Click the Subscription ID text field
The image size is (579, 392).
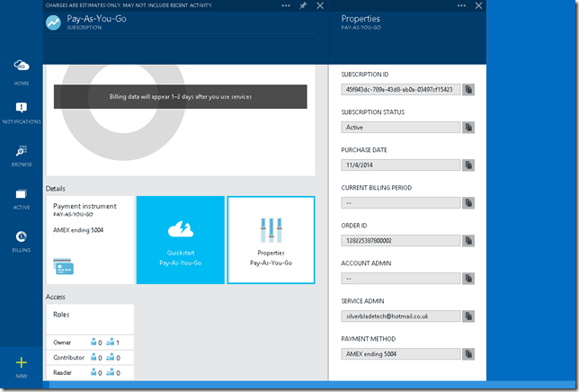click(x=401, y=90)
